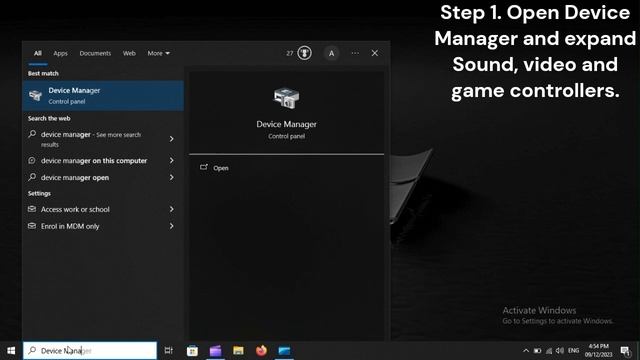Click 'Control panel' subtitle in preview pane
This screenshot has height=360, width=640.
tap(286, 136)
